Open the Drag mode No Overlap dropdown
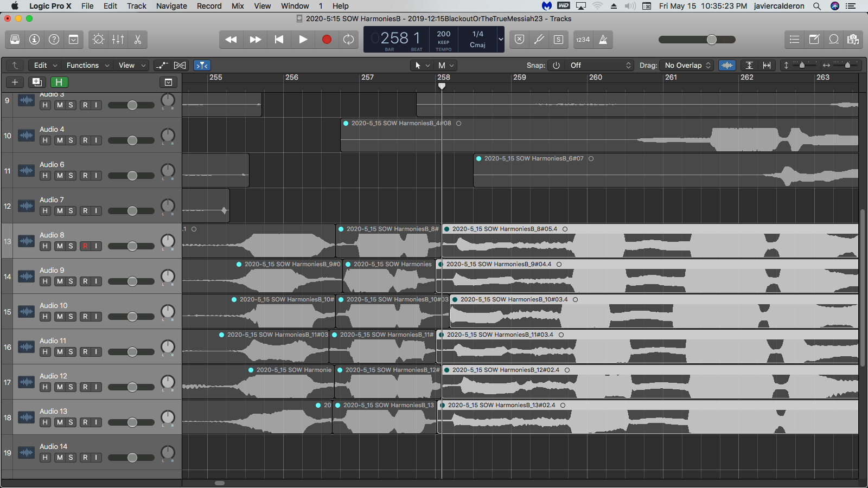868x488 pixels. (x=687, y=65)
